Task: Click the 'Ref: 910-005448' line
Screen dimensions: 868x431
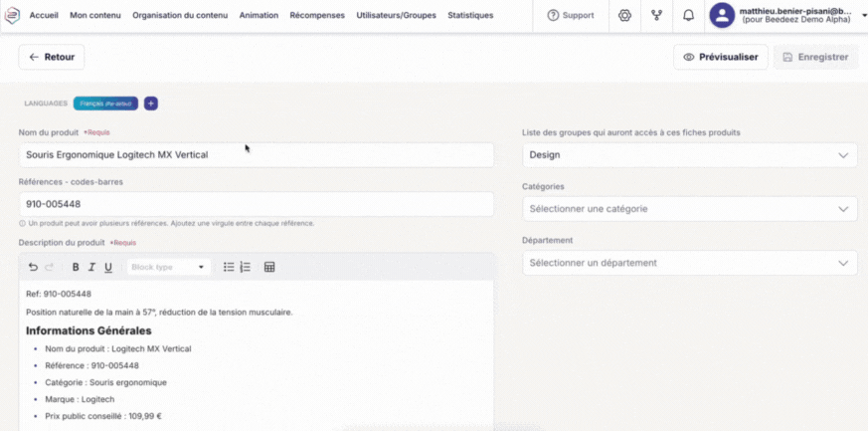Action: pos(59,294)
